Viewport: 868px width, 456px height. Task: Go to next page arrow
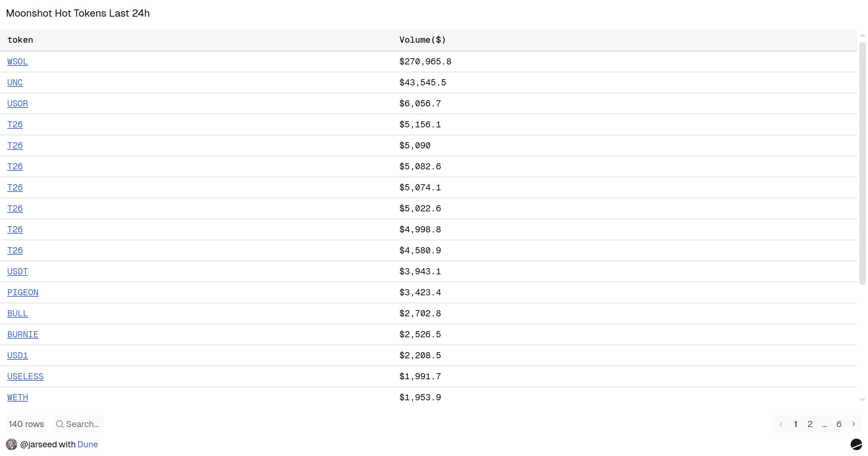pos(854,424)
